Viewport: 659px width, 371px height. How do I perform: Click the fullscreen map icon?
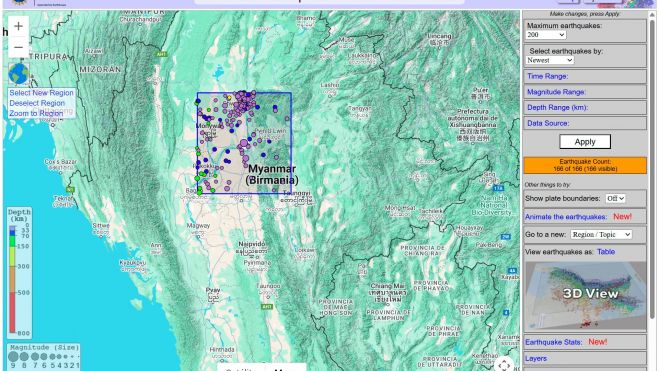[x=504, y=365]
